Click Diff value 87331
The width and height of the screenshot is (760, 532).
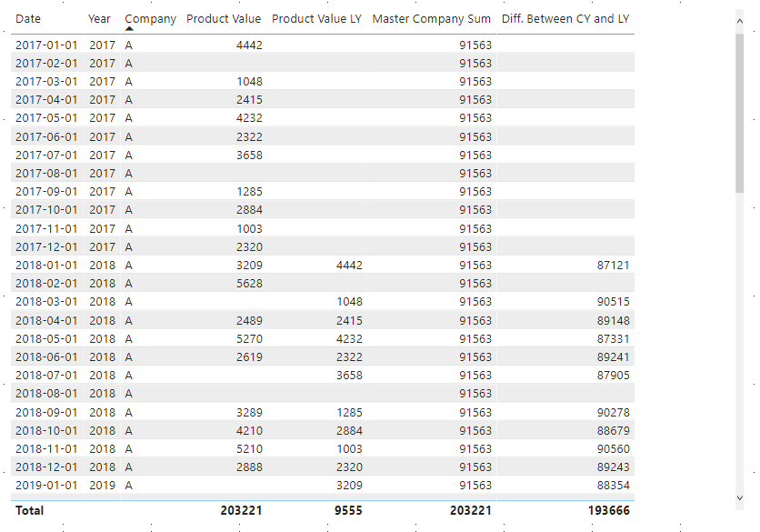tap(613, 339)
